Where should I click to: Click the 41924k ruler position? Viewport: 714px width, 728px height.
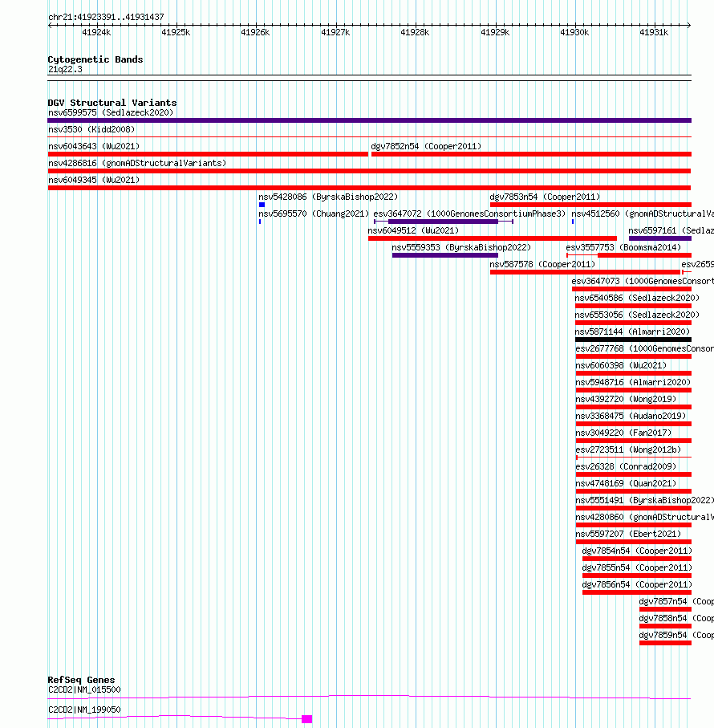pos(96,32)
